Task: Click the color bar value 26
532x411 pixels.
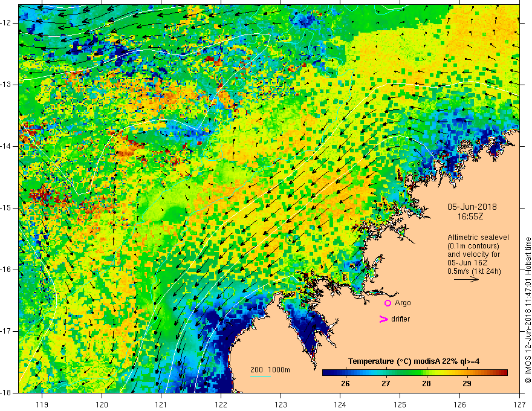Action: coord(345,384)
